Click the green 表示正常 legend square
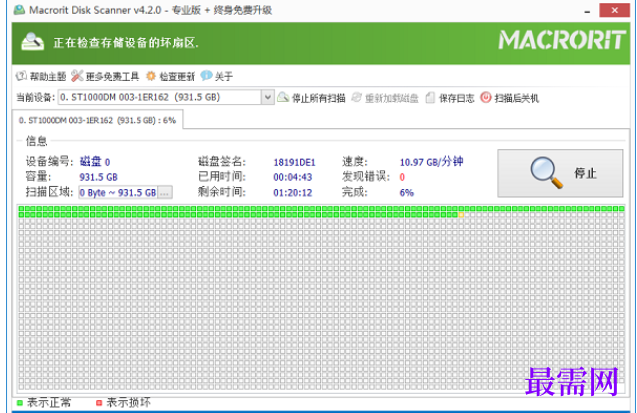Viewport: 637px width, 413px height. coord(20,403)
